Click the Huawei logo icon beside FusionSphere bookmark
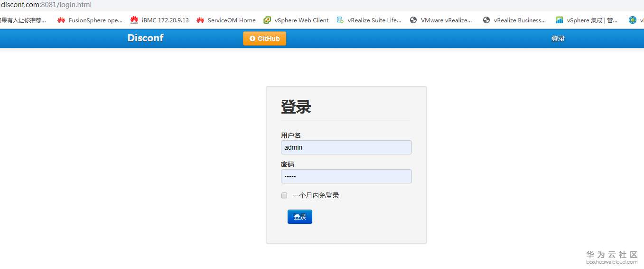 click(x=61, y=20)
